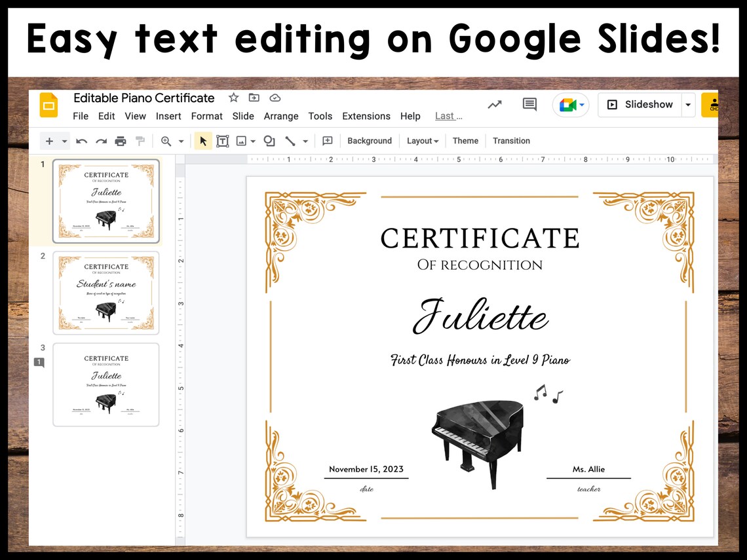Select slide 2 thumbnail showing Student's name

coord(106,293)
